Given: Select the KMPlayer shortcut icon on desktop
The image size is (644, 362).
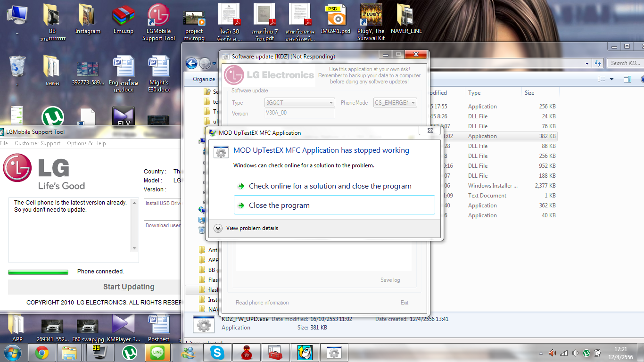Looking at the screenshot, I should tap(124, 328).
